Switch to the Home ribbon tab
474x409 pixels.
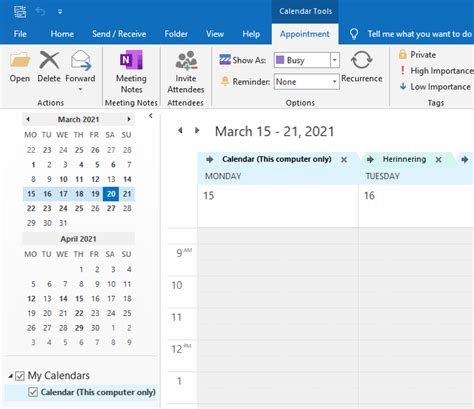click(62, 34)
